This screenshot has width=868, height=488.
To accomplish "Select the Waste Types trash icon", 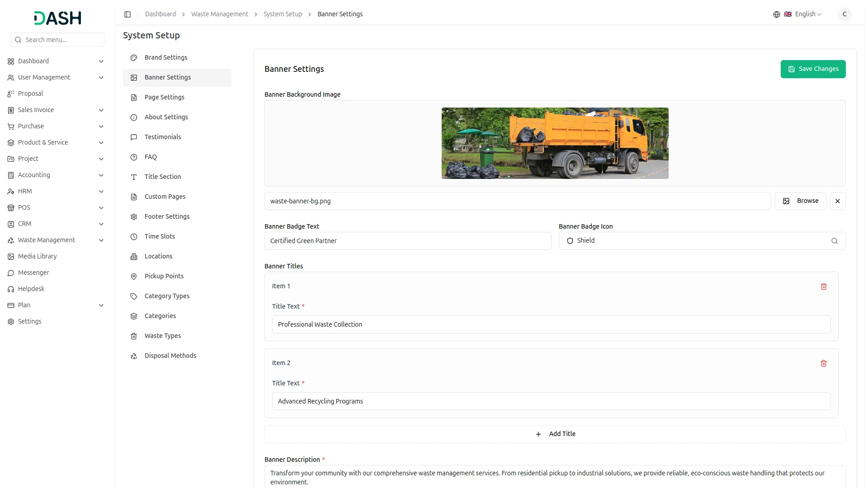I will 133,336.
